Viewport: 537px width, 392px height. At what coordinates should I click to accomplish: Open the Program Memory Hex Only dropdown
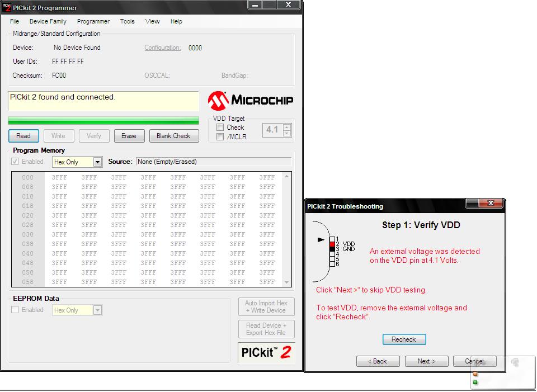pos(97,162)
